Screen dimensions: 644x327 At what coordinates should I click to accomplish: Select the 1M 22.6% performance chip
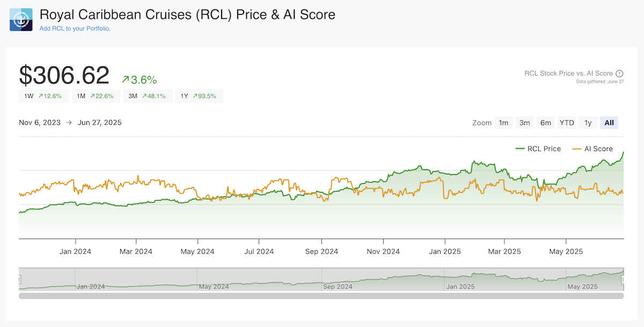pyautogui.click(x=96, y=96)
